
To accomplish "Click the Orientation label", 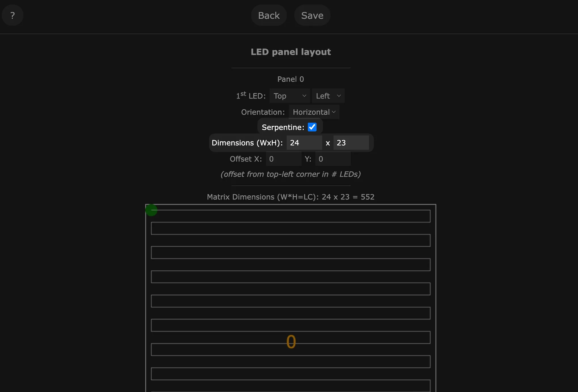I will (x=263, y=112).
